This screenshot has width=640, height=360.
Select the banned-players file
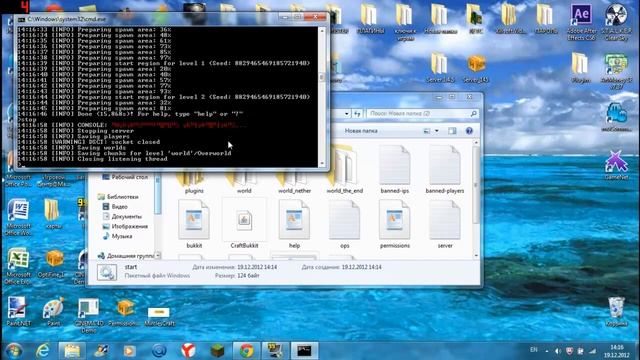tap(444, 170)
